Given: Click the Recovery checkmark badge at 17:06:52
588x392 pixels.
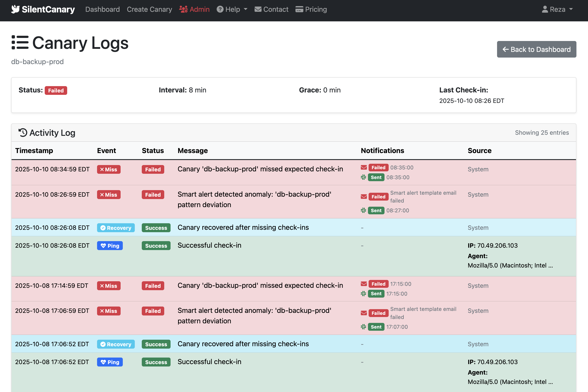Looking at the screenshot, I should click(116, 344).
